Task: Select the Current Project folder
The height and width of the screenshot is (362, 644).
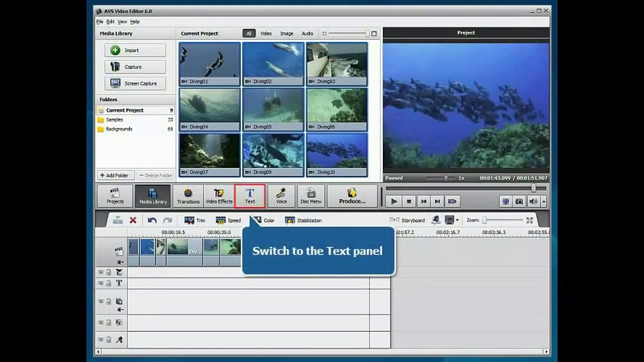Action: pyautogui.click(x=135, y=110)
